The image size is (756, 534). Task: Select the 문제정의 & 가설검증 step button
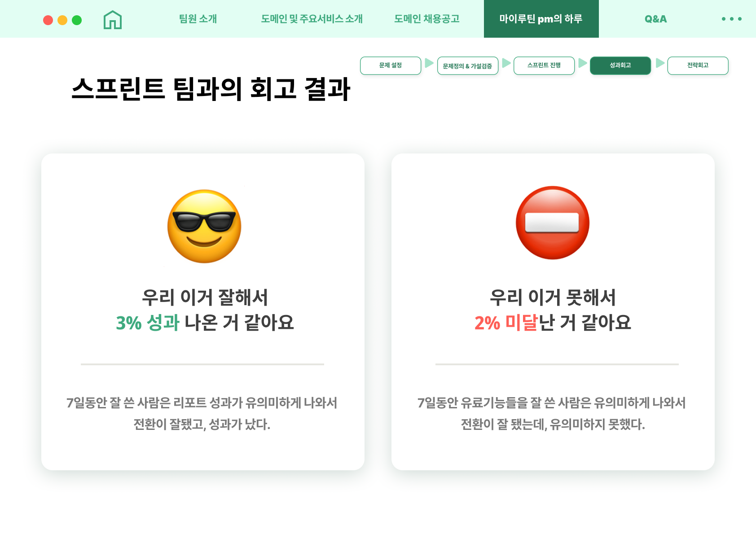tap(468, 66)
